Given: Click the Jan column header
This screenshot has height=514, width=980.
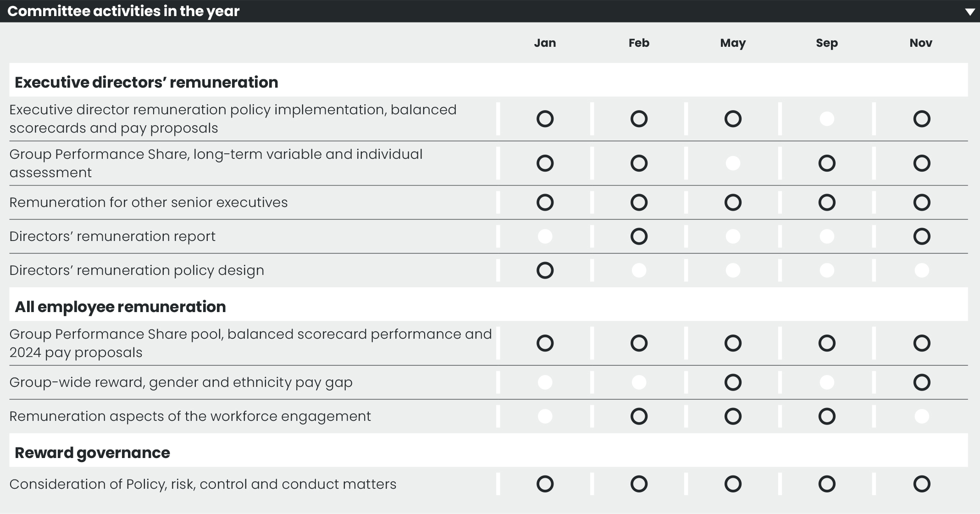Looking at the screenshot, I should (545, 43).
